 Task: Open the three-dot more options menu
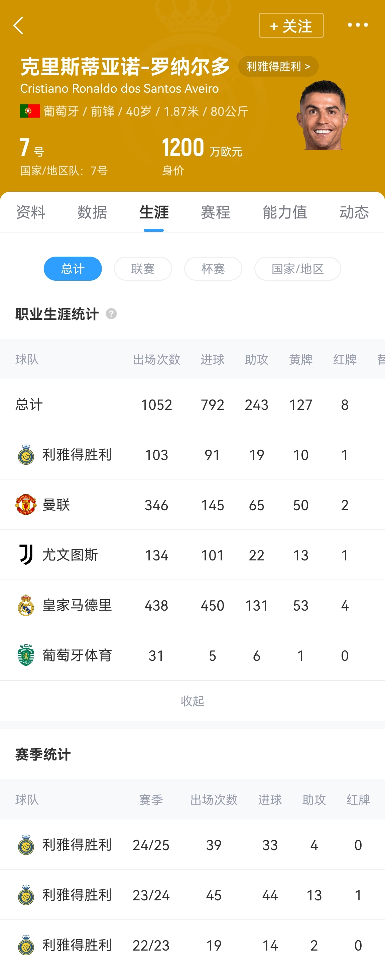point(358,25)
